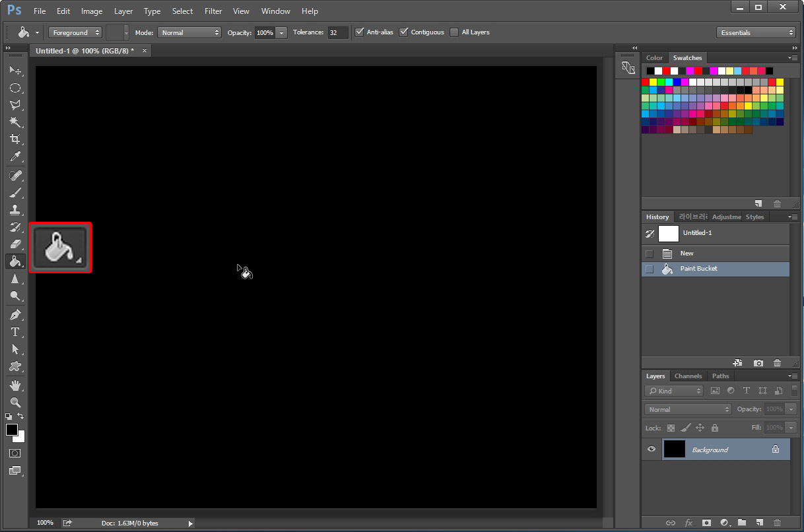Select the Sharpen tool in toolbar
The height and width of the screenshot is (532, 804).
click(15, 279)
